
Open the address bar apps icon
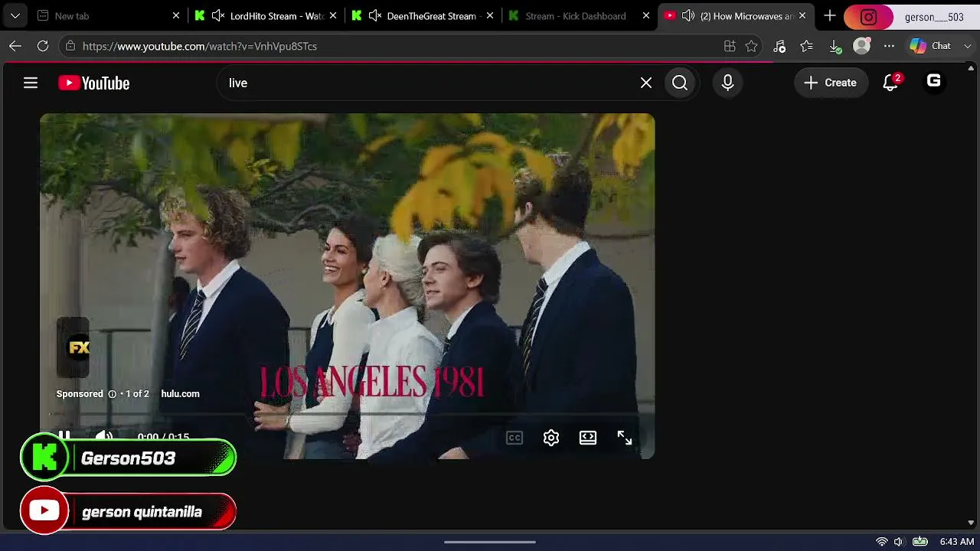730,46
